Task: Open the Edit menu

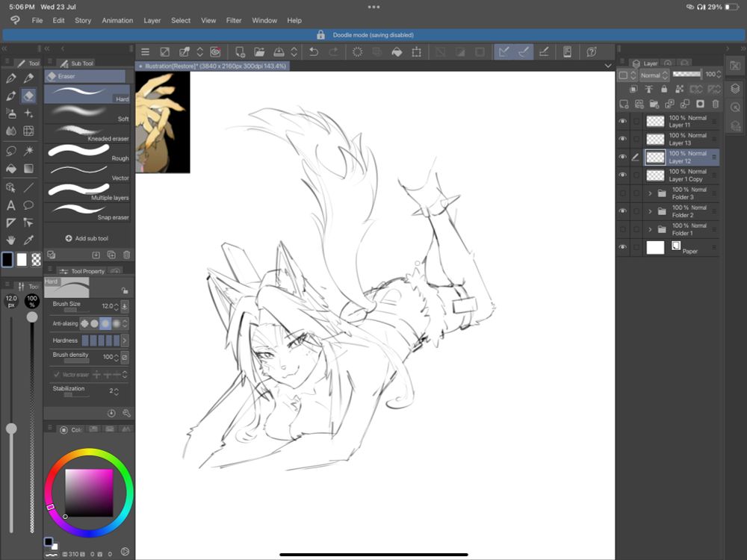Action: point(58,20)
